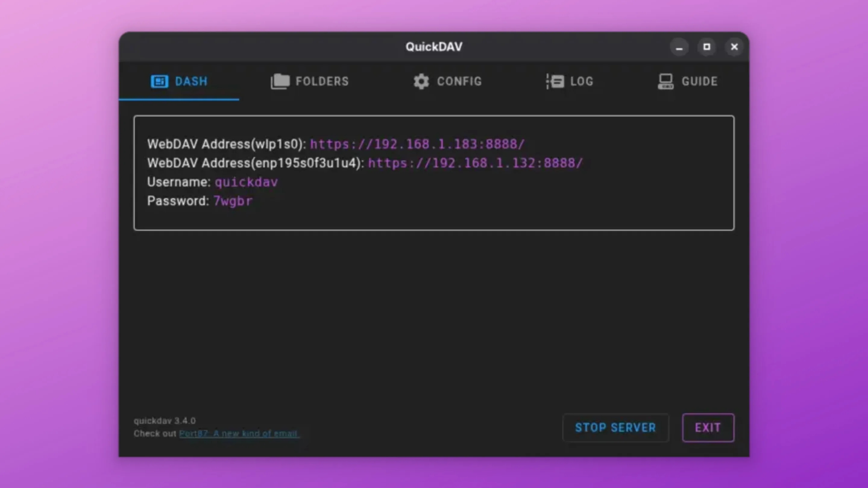Image resolution: width=868 pixels, height=488 pixels.
Task: Click the Dash tab dashboard icon
Action: (x=159, y=81)
